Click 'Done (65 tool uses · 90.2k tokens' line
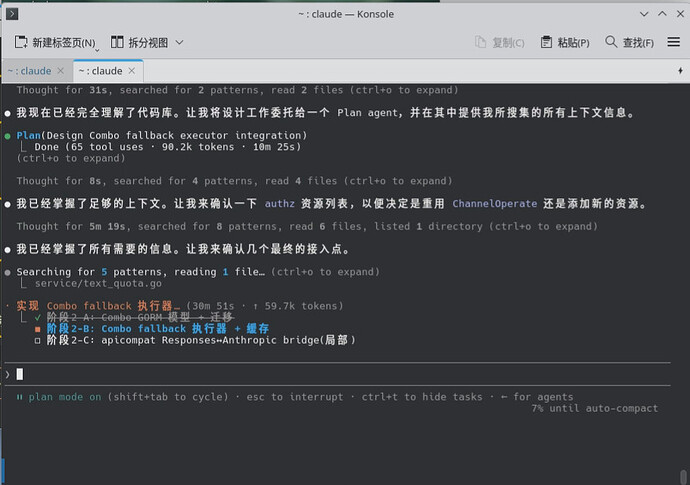Viewport: 690px width, 485px height. click(x=168, y=147)
